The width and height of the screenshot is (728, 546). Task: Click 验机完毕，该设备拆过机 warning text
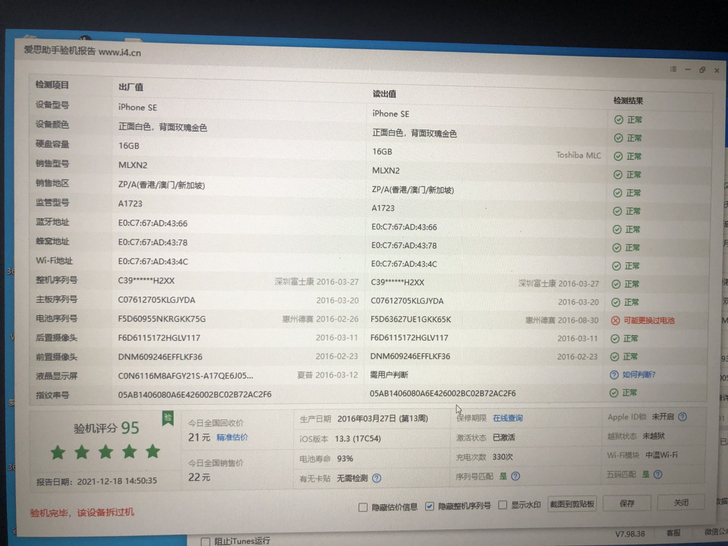pyautogui.click(x=82, y=512)
